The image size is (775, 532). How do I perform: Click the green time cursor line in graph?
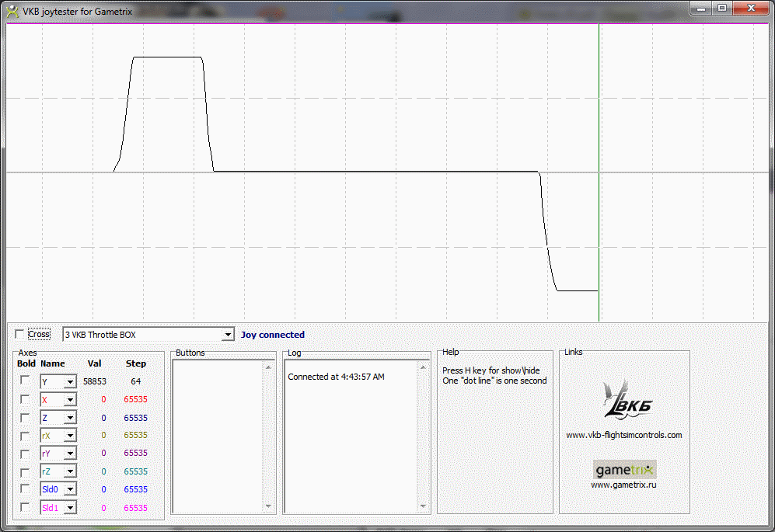coord(599,172)
